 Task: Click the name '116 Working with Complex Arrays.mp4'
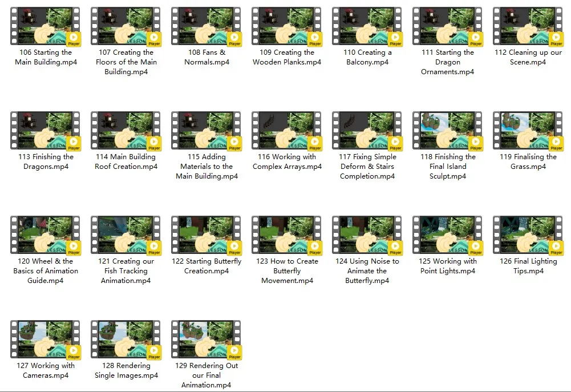point(287,161)
